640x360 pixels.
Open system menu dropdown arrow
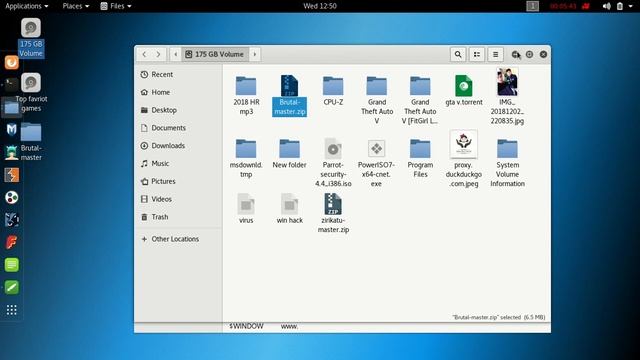pyautogui.click(x=631, y=6)
